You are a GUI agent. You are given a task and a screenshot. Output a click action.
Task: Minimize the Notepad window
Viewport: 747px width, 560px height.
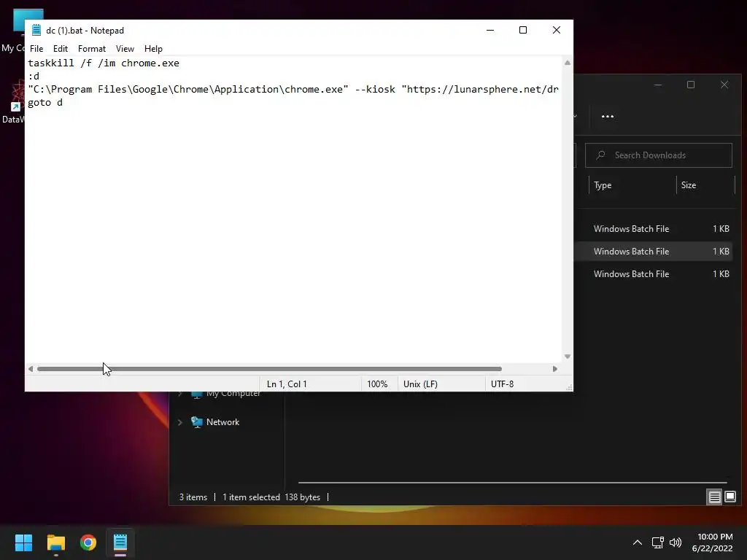point(490,30)
